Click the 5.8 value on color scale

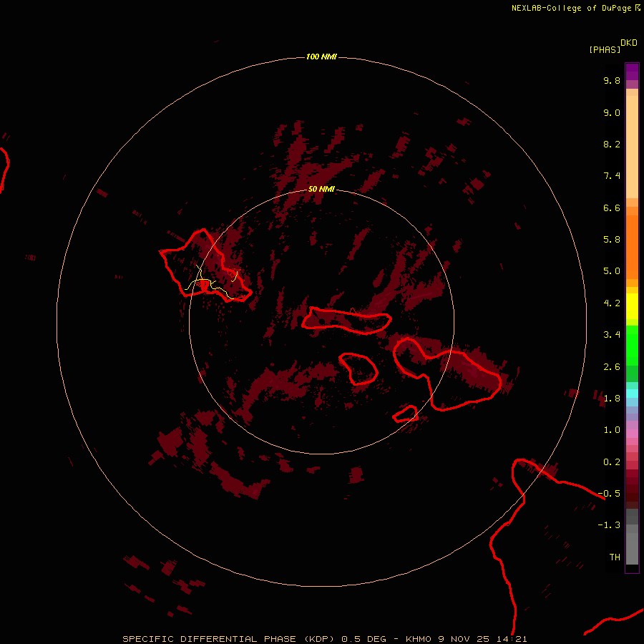coord(612,240)
